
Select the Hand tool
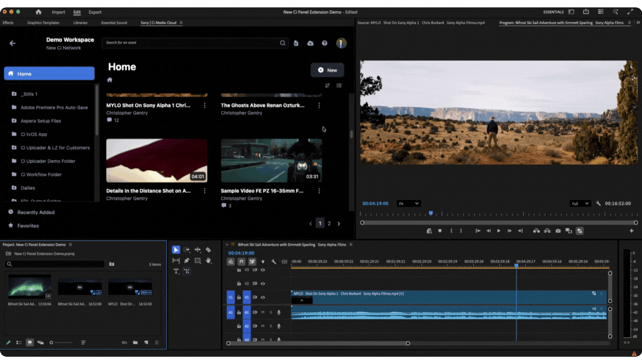tap(208, 261)
